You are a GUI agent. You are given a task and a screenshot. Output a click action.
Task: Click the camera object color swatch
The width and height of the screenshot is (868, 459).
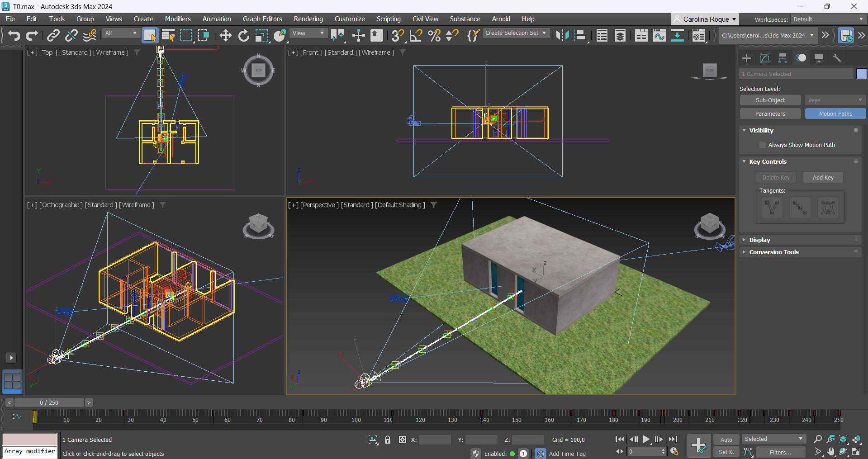pos(861,74)
